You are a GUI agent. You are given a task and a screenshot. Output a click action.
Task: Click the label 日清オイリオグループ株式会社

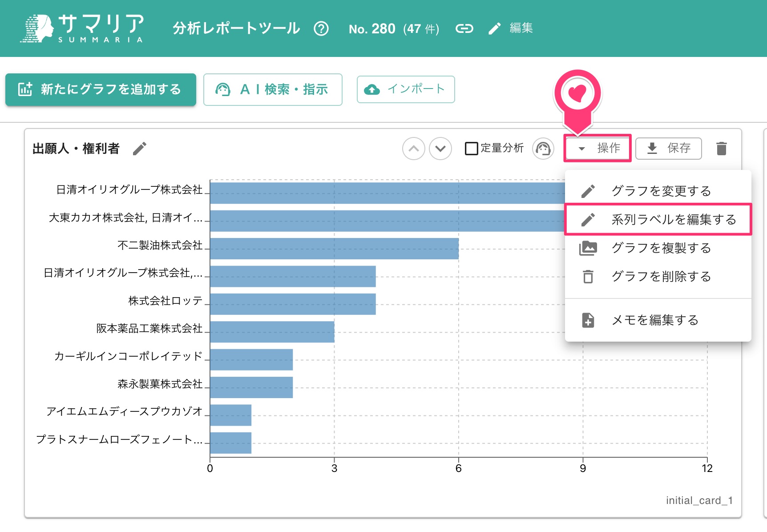click(129, 190)
